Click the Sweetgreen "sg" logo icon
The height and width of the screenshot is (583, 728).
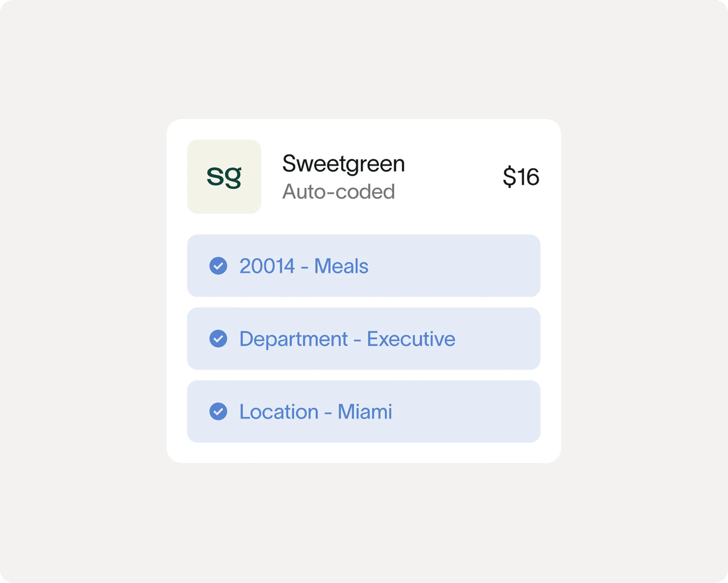coord(224,176)
